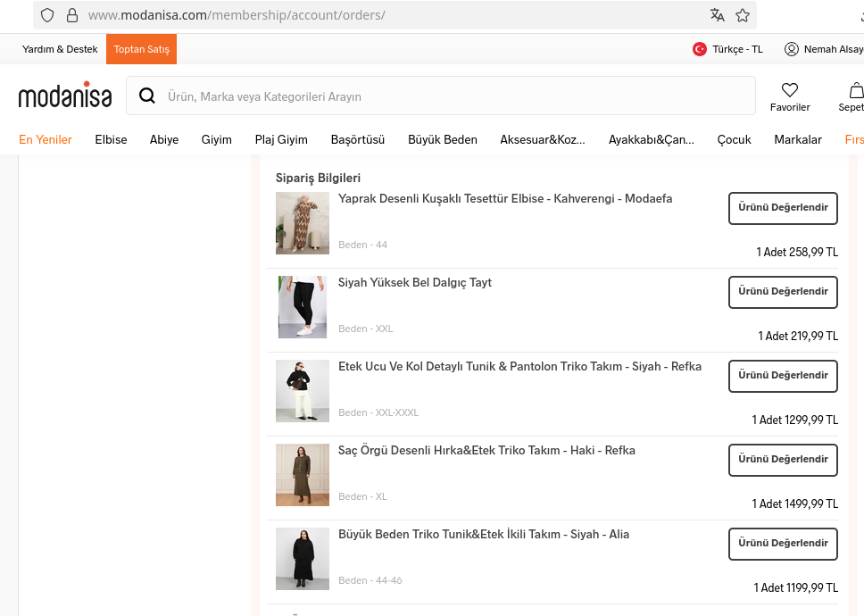Click the black leggings product thumbnail

pyautogui.click(x=303, y=307)
